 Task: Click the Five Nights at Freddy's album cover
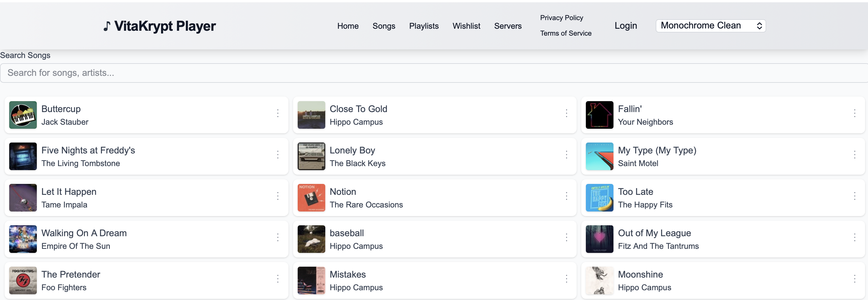(23, 156)
